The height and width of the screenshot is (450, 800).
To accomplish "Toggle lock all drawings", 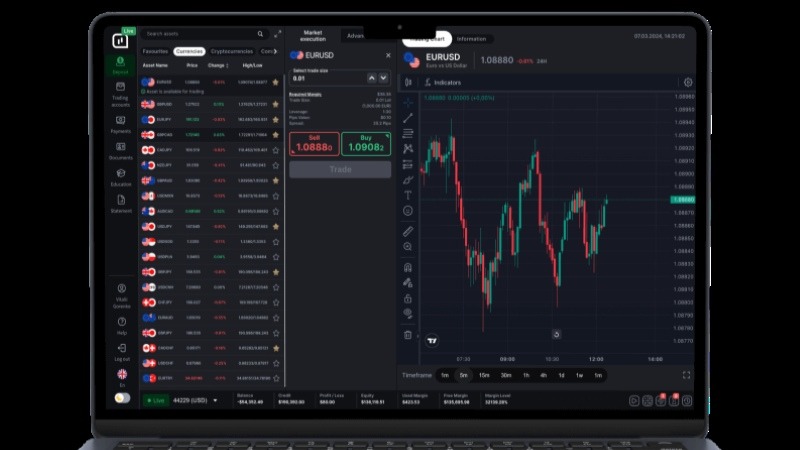I will tap(408, 298).
